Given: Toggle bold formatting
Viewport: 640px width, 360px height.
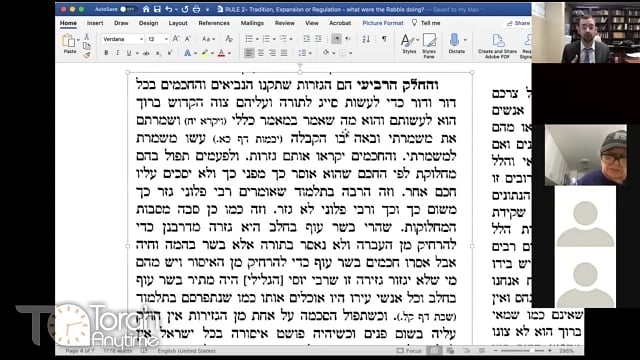Looking at the screenshot, I should click(106, 53).
